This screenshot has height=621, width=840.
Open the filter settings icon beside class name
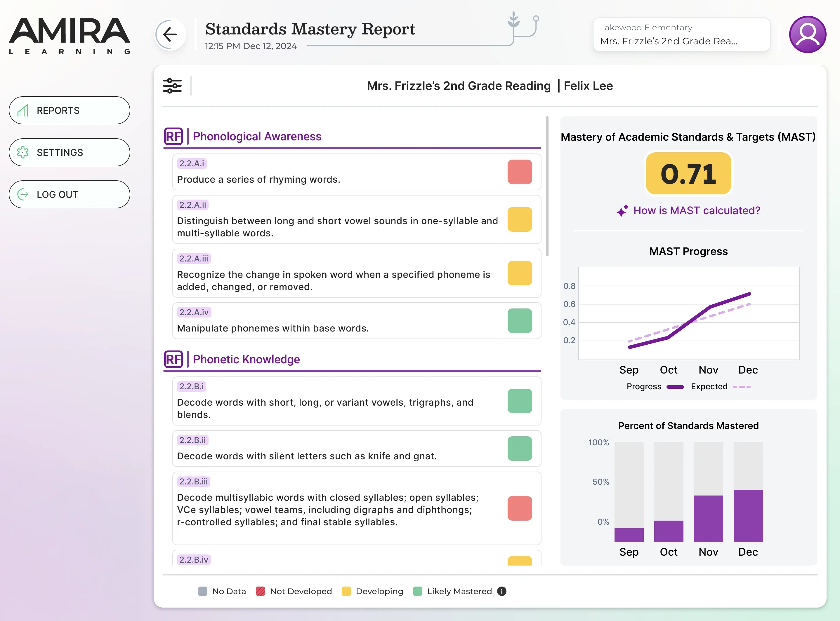173,85
